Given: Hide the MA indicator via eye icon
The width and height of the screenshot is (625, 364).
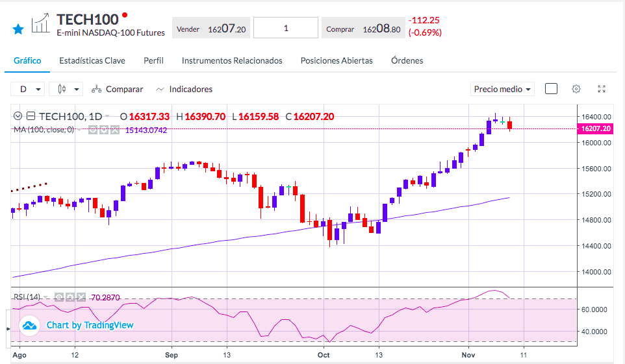Looking at the screenshot, I should pyautogui.click(x=93, y=130).
